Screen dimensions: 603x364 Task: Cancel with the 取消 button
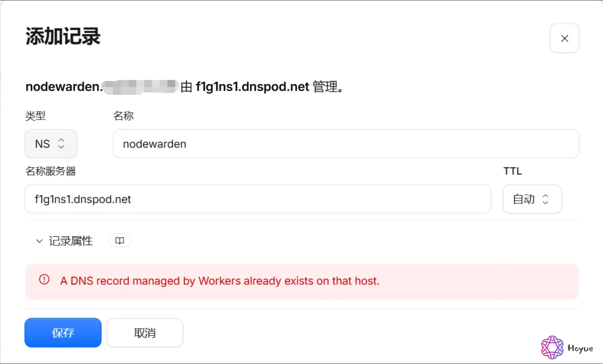click(x=145, y=333)
